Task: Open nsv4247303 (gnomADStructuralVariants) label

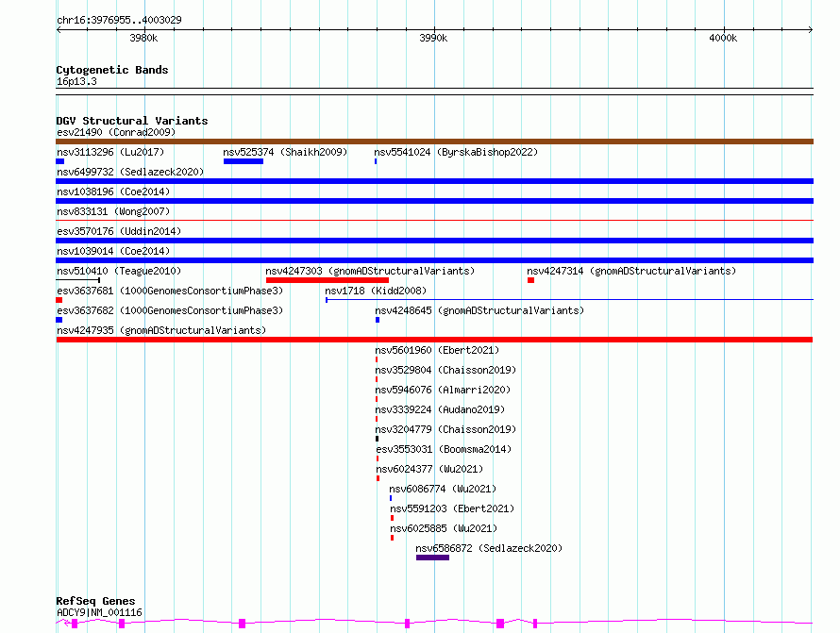Action: coord(370,271)
